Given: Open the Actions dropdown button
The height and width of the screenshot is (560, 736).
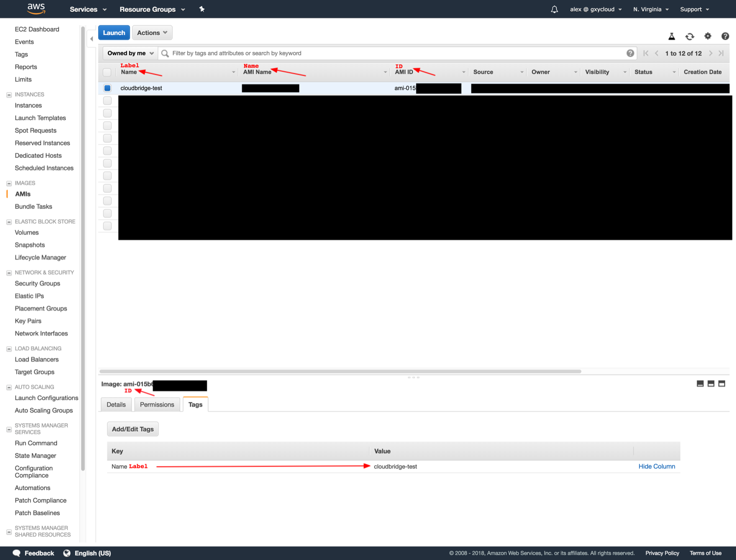Looking at the screenshot, I should point(152,33).
